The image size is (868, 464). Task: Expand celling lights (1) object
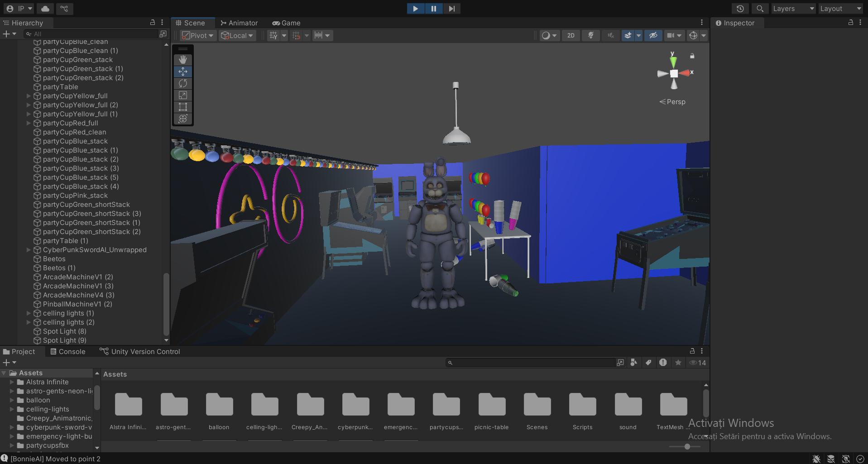[x=29, y=313]
